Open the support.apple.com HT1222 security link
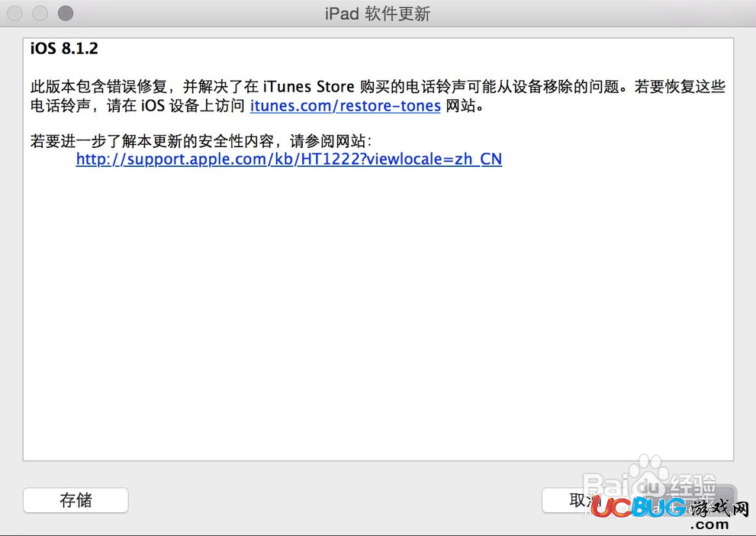 pyautogui.click(x=289, y=159)
